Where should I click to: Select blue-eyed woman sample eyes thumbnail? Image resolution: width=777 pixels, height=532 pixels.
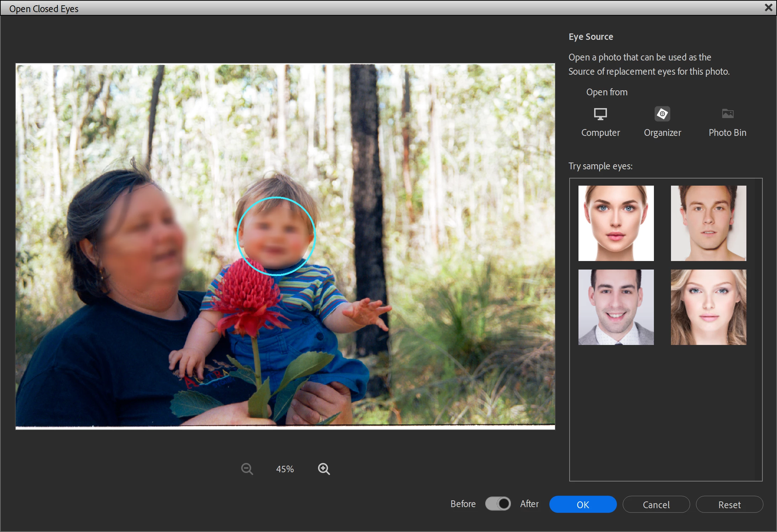pyautogui.click(x=616, y=223)
